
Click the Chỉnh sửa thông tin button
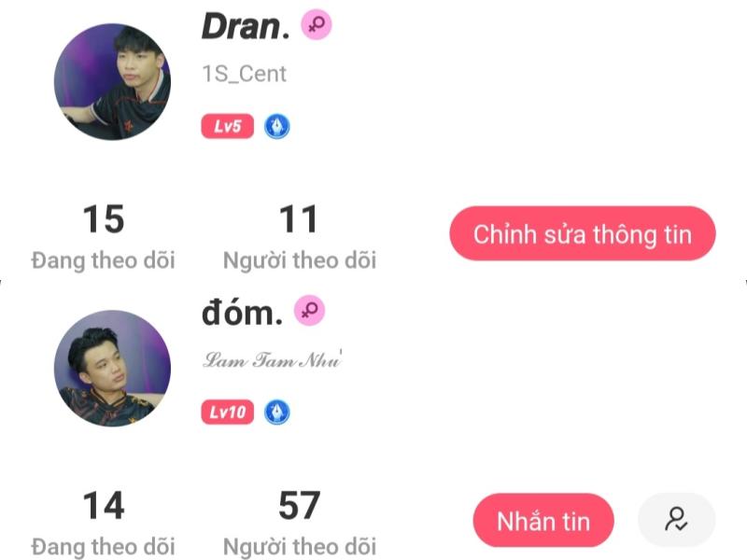point(582,233)
